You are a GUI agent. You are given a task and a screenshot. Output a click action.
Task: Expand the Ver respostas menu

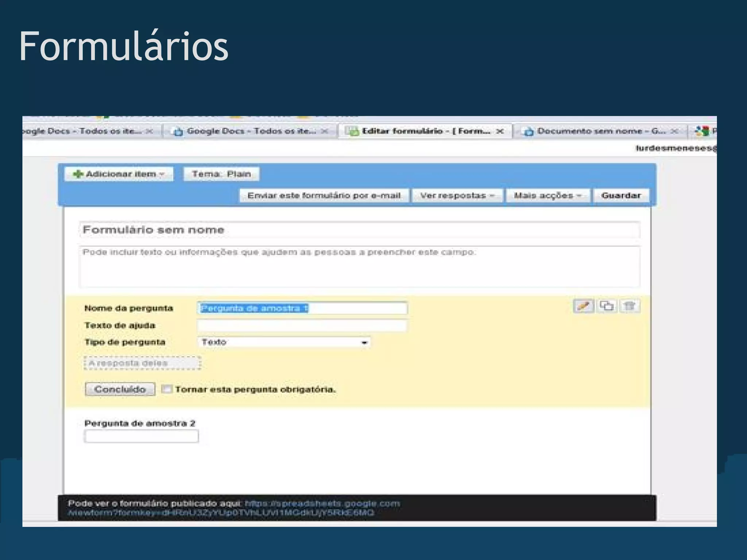pos(457,195)
